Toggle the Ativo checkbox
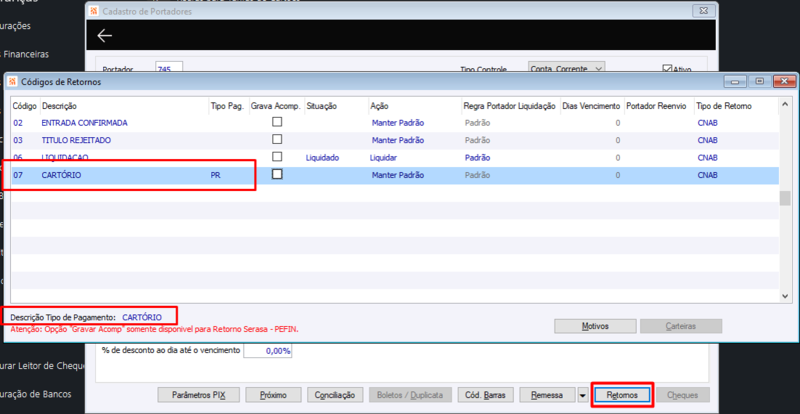The image size is (800, 414). tap(667, 69)
